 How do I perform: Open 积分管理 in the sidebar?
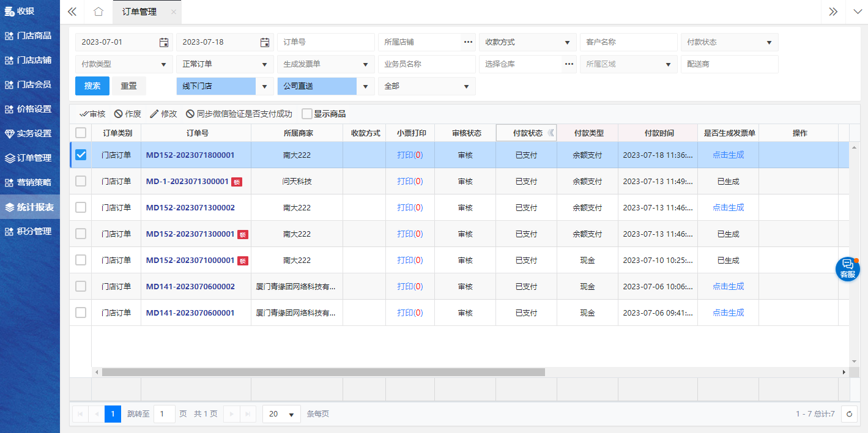[x=30, y=231]
